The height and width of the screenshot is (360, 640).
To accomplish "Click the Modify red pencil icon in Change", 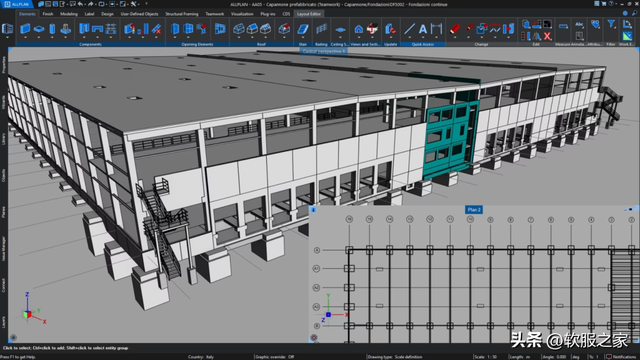I will pos(455,29).
